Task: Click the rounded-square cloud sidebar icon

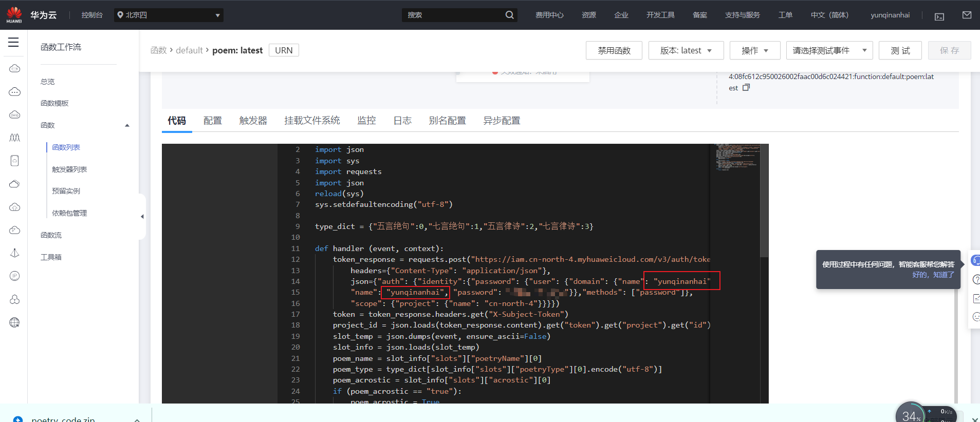Action: [15, 161]
